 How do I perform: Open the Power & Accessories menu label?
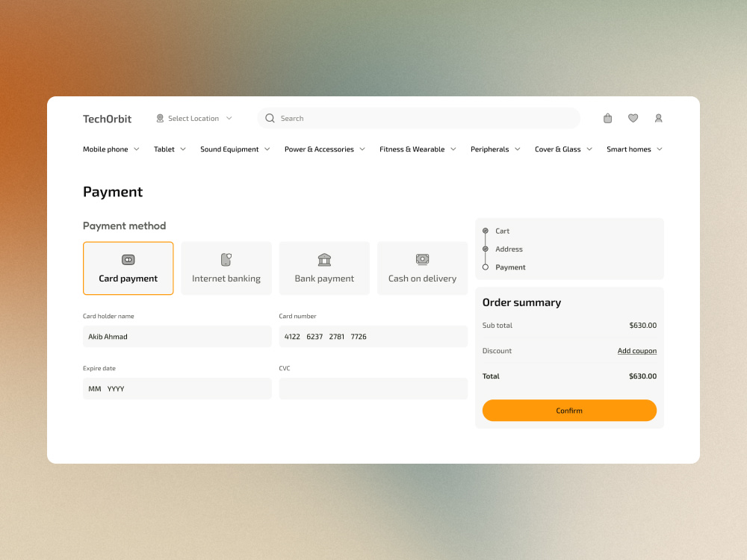(x=319, y=149)
